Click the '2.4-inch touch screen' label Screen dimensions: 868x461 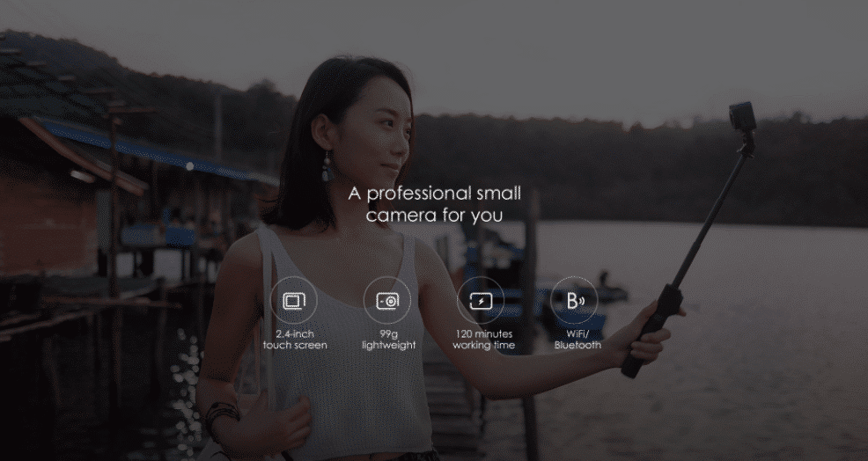point(295,340)
